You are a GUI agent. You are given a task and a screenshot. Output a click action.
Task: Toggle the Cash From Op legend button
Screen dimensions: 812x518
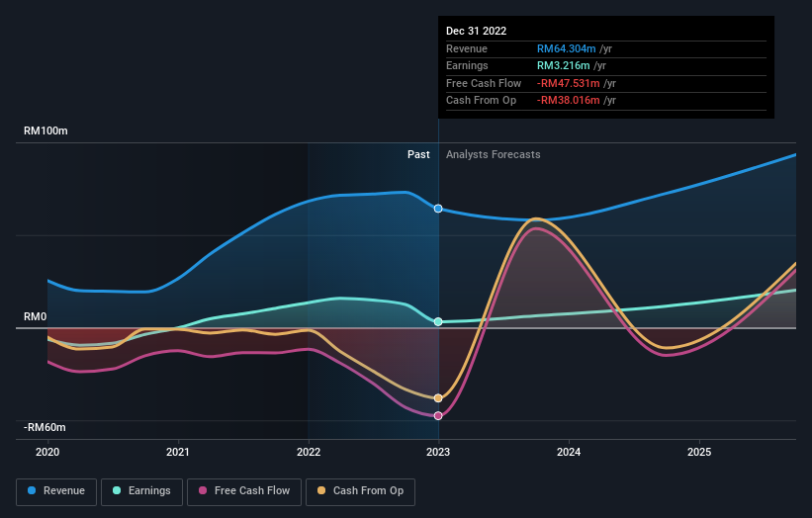tap(360, 491)
